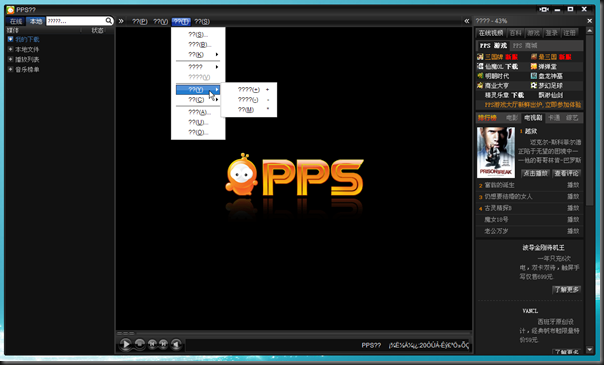Viewport: 604px width, 365px height.
Task: Switch ranking to the 综艺 tab
Action: [x=572, y=118]
